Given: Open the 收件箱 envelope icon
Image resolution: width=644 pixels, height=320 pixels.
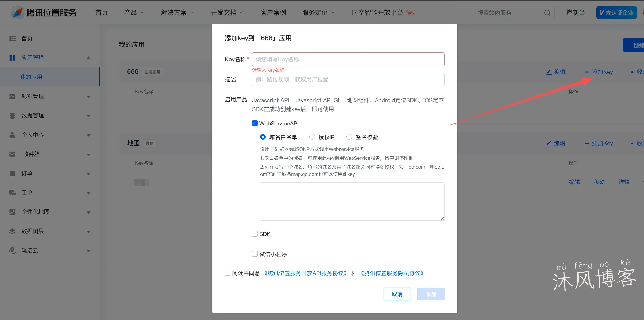Looking at the screenshot, I should coord(12,154).
